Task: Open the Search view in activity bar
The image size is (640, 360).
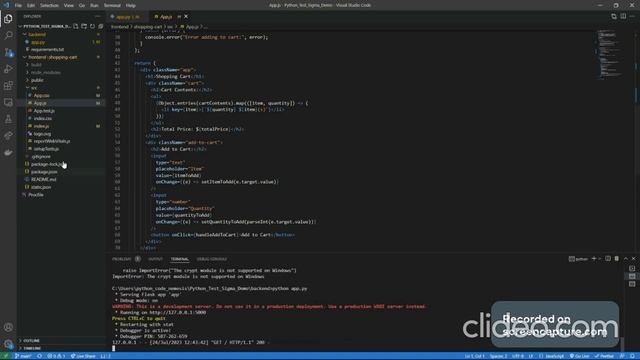Action: click(x=8, y=36)
